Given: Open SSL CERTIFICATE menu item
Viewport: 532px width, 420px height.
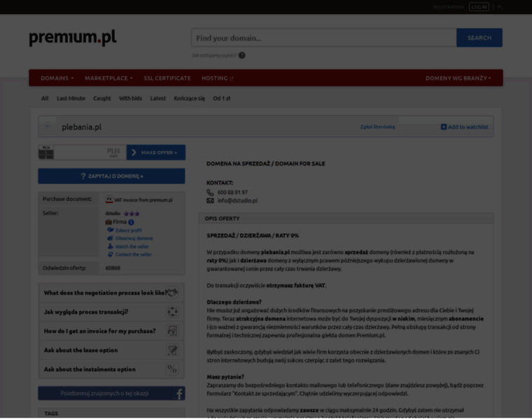Looking at the screenshot, I should tap(167, 78).
